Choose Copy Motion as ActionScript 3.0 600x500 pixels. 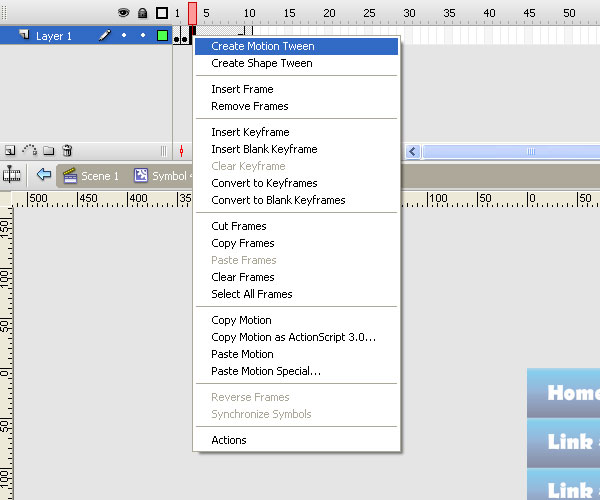[297, 337]
